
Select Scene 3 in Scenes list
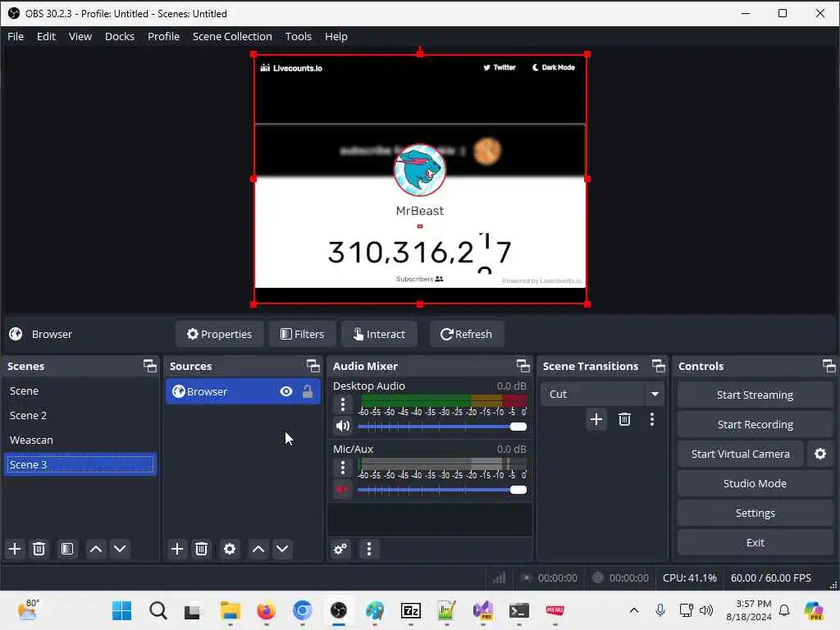point(80,464)
